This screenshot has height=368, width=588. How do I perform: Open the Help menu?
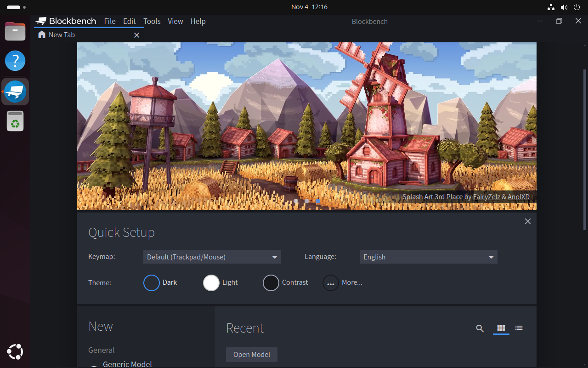[198, 21]
